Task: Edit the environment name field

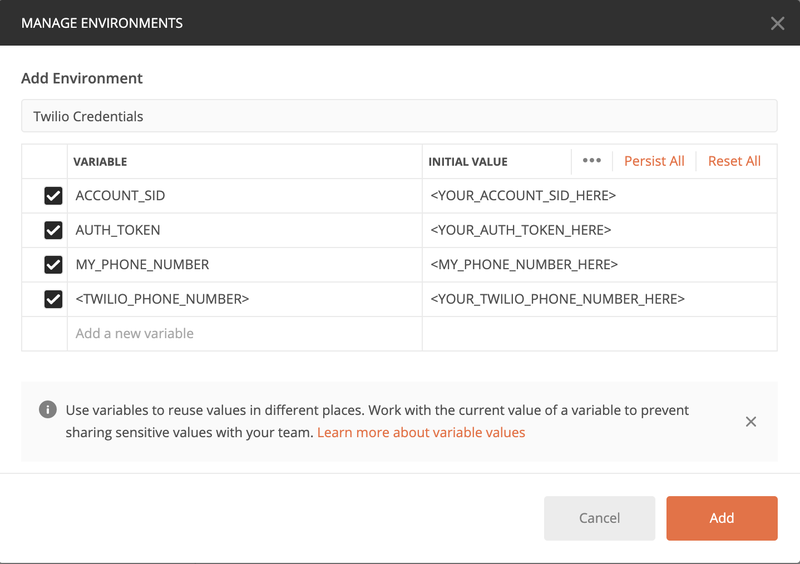Action: click(399, 116)
